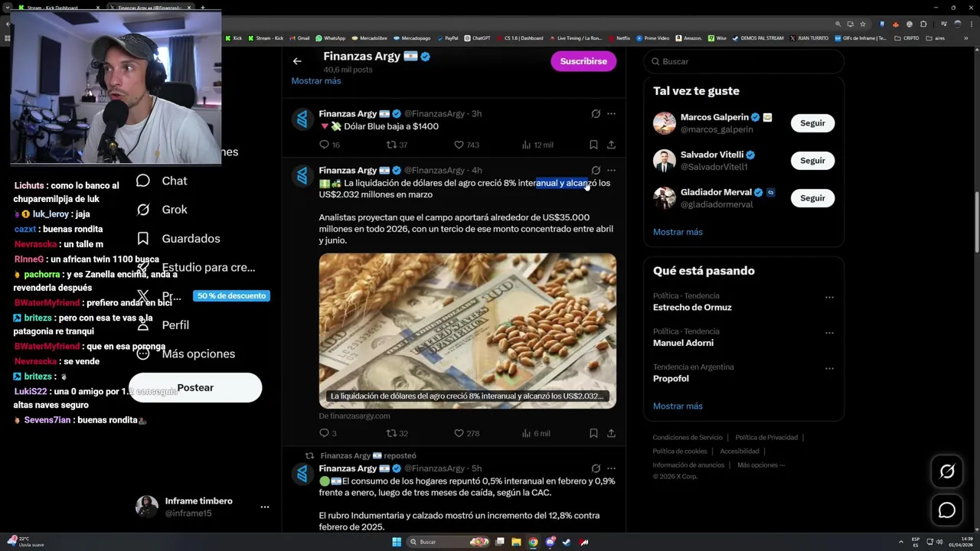Open Condiciones de Servicio footer link
This screenshot has width=980, height=551.
coord(688,438)
